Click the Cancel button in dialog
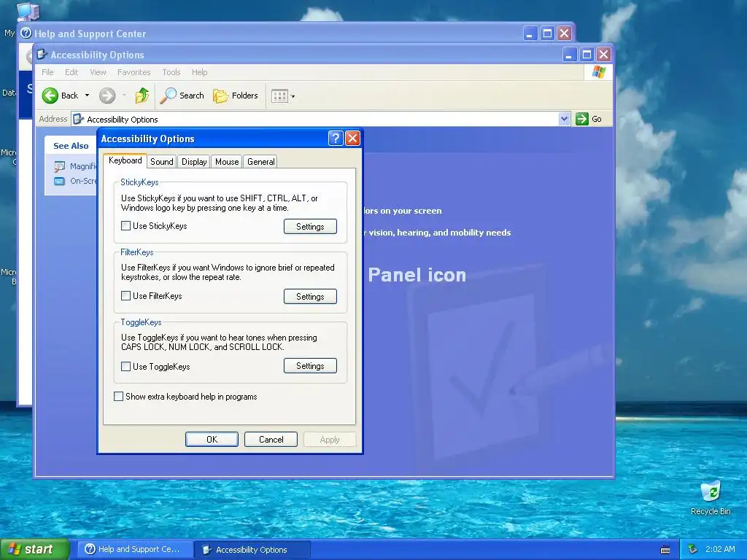Image resolution: width=747 pixels, height=560 pixels. click(x=271, y=440)
